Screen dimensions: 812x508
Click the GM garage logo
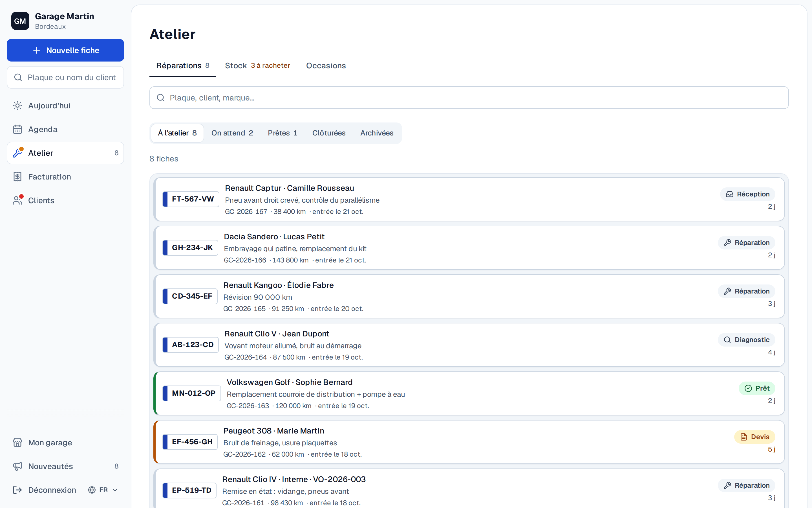pos(20,21)
